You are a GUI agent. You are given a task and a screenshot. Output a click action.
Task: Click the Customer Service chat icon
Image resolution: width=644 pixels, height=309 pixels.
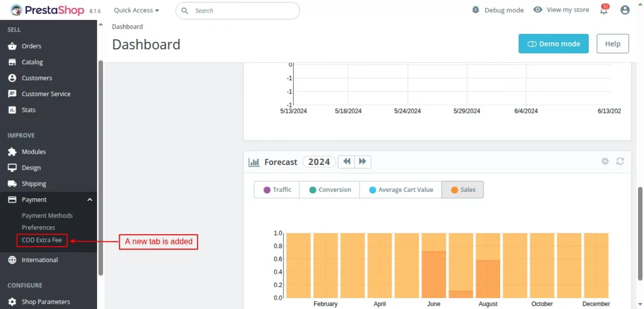point(12,94)
